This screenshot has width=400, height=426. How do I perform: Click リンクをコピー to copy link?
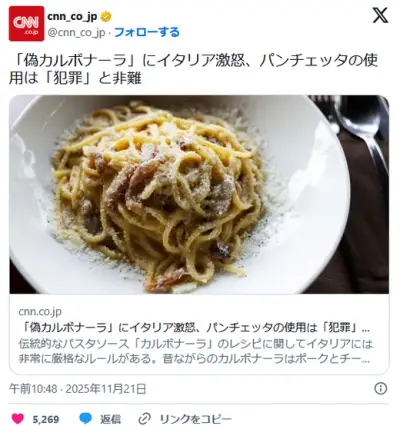(195, 419)
